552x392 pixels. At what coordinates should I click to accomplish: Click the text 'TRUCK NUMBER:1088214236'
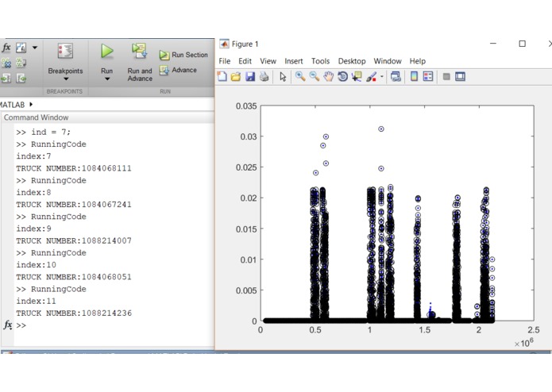point(74,313)
